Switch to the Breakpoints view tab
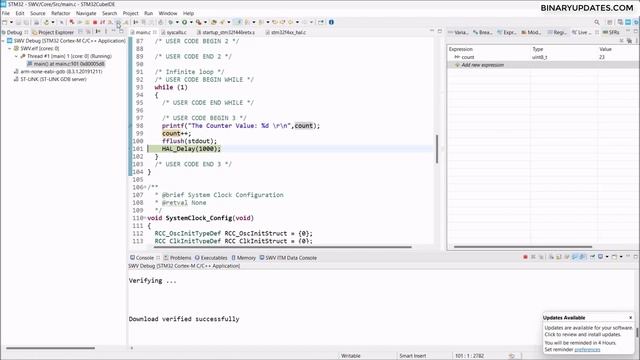This screenshot has height=360, width=640. pos(482,32)
